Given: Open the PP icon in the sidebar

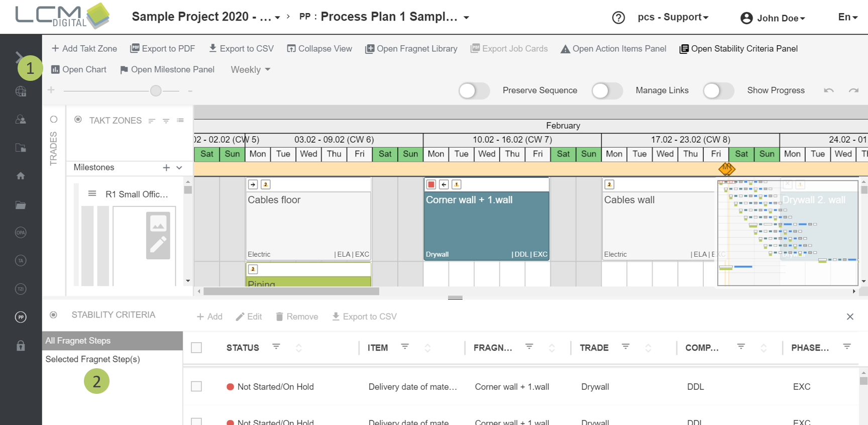Looking at the screenshot, I should tap(21, 317).
